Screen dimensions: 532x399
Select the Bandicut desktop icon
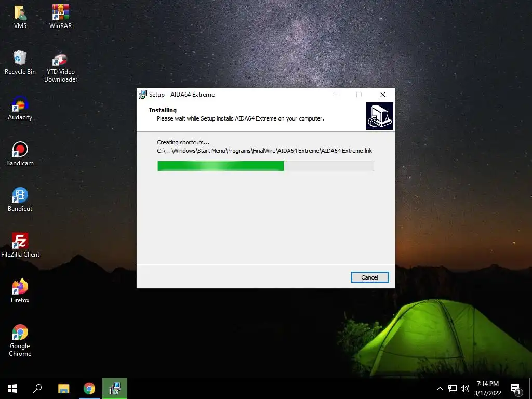point(20,200)
